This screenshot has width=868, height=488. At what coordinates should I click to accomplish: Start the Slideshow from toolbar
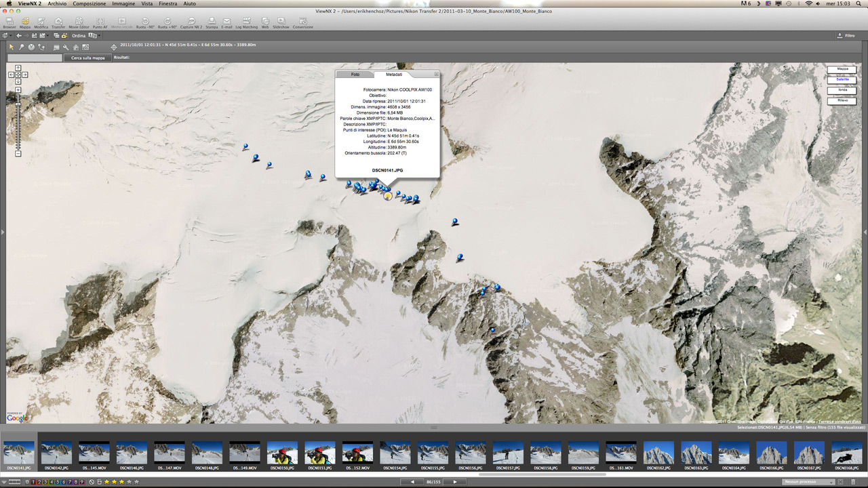coord(281,23)
